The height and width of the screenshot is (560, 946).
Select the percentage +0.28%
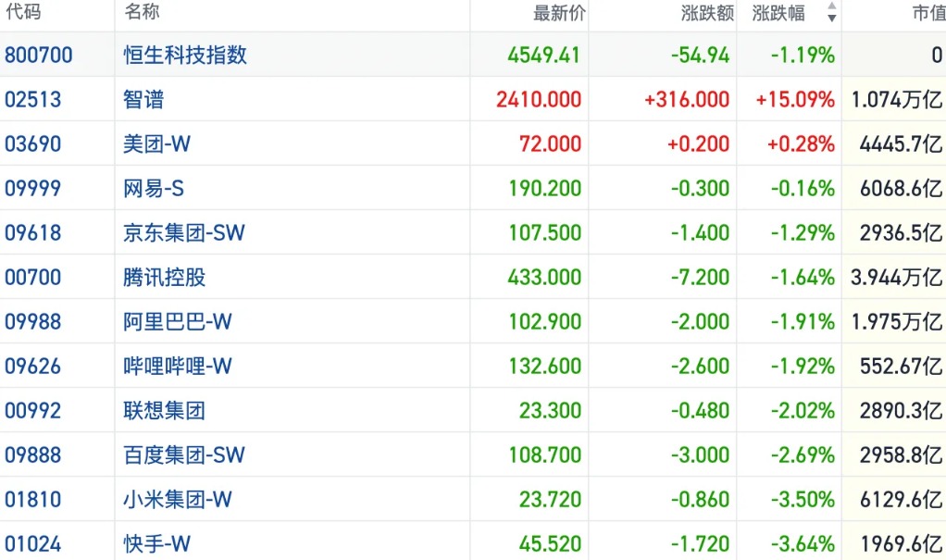(802, 144)
